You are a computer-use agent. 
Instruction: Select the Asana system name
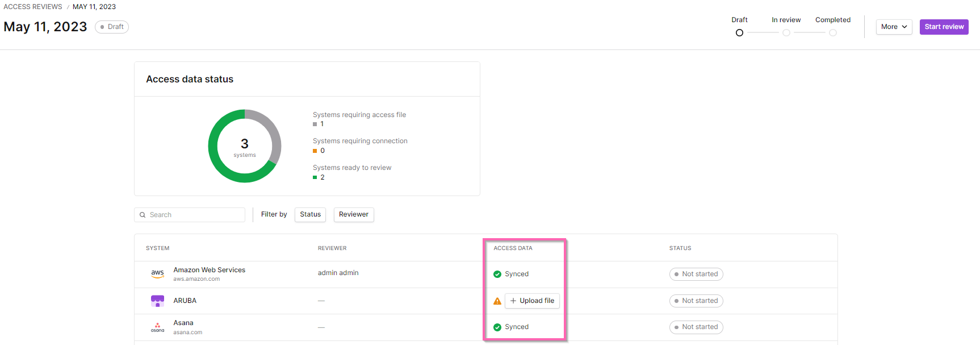point(183,323)
